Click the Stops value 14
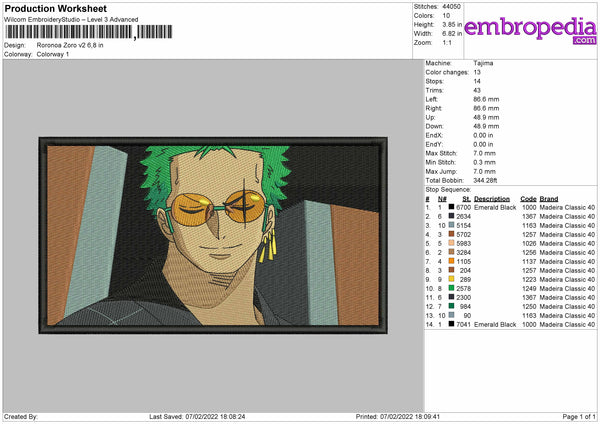This screenshot has width=600, height=424. point(477,81)
